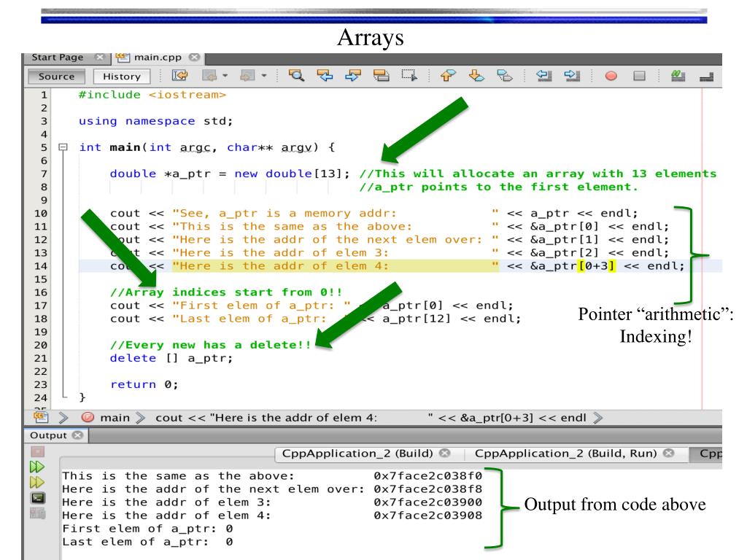Re-run with the green double-arrow icon
The height and width of the screenshot is (560, 747).
click(x=37, y=467)
